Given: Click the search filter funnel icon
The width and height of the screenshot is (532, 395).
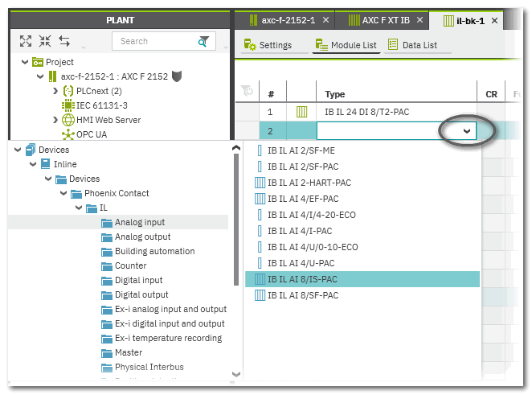Looking at the screenshot, I should 205,41.
